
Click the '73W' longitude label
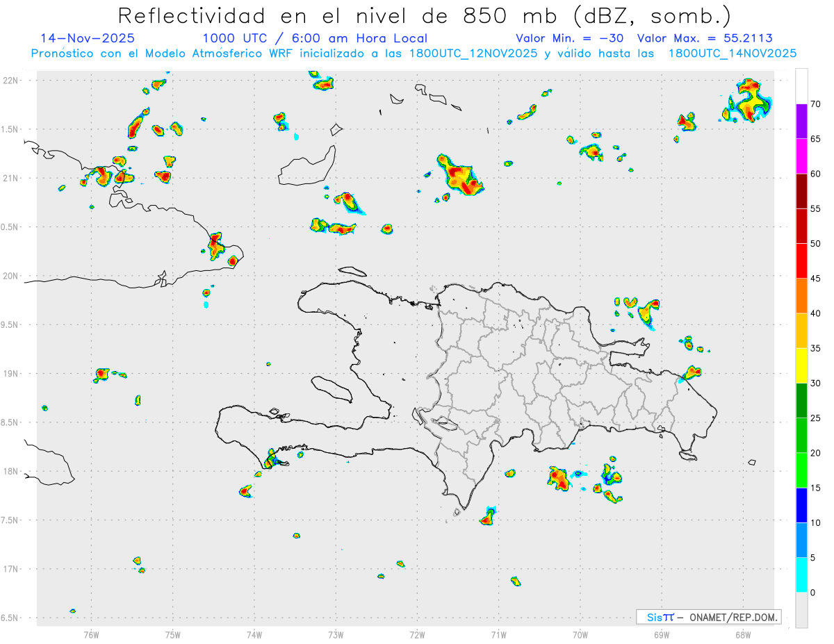[336, 634]
